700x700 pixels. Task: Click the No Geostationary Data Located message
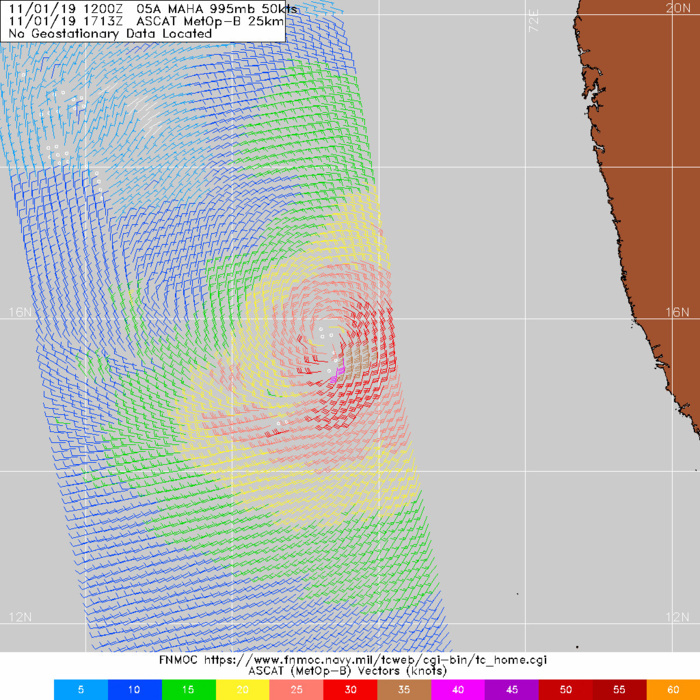pyautogui.click(x=110, y=33)
